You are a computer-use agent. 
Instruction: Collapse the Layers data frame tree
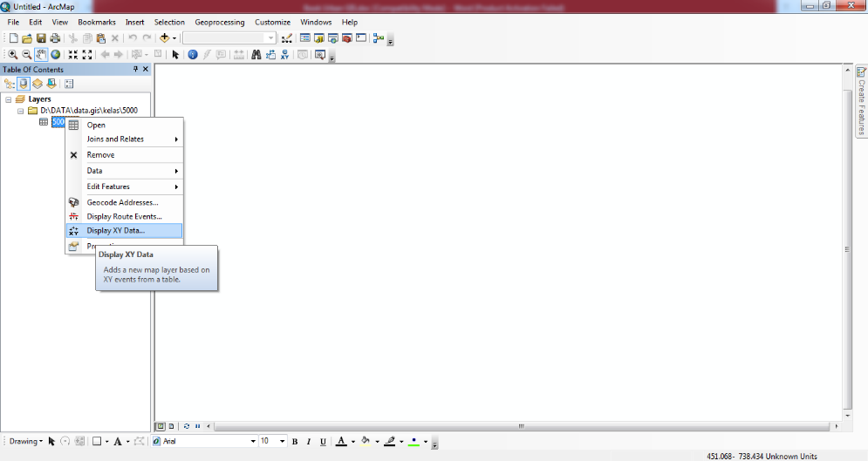[x=9, y=99]
